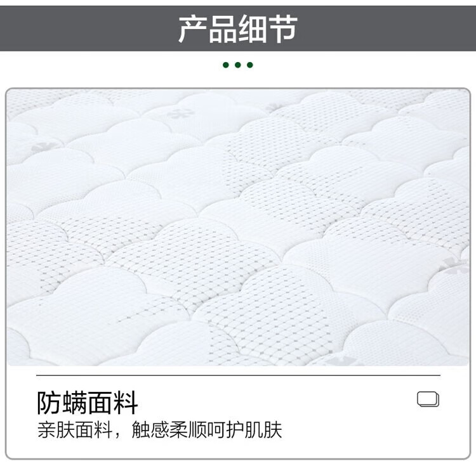476x466 pixels.
Task: Click the leaf motif at mattress top right-center
Action: (275, 107)
